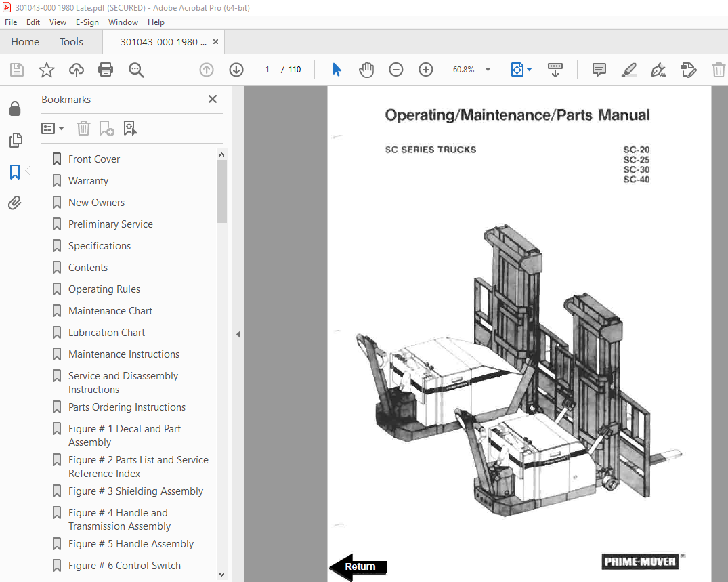
Task: Open the Window menu
Action: pos(123,22)
